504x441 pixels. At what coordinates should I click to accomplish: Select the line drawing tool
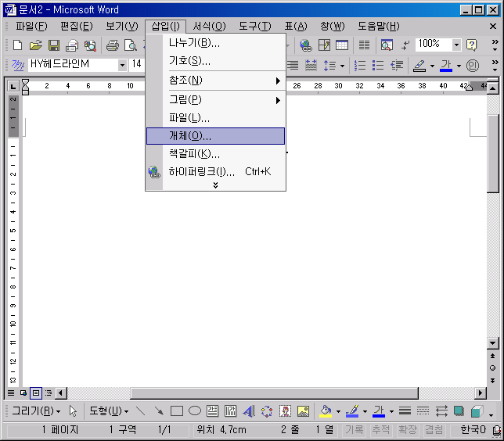pos(140,411)
